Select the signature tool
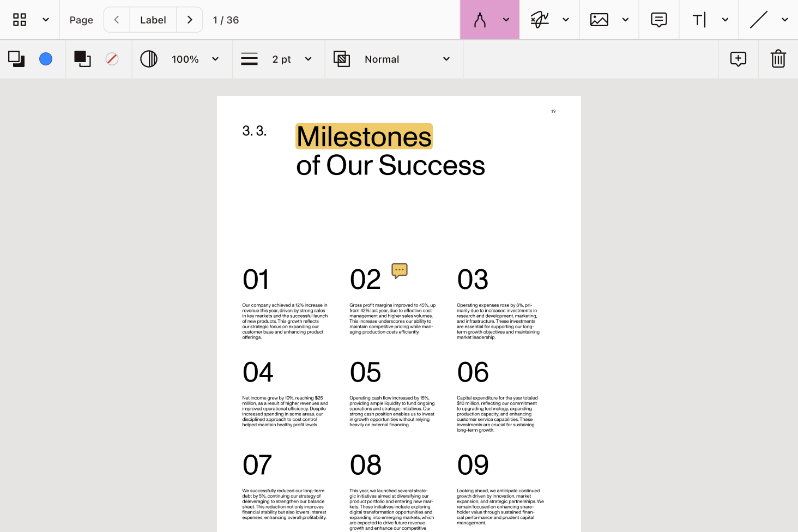 click(540, 20)
